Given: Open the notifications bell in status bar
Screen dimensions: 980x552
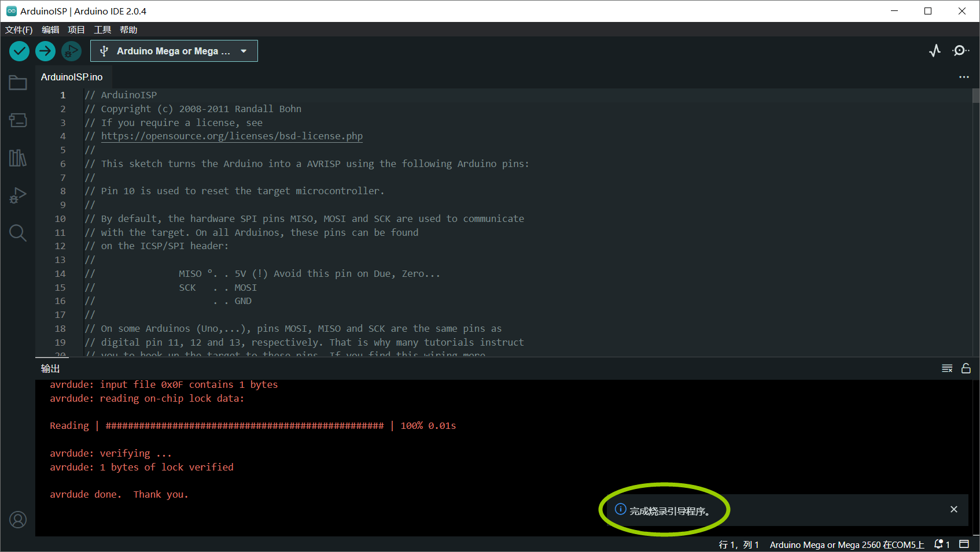Looking at the screenshot, I should point(942,544).
